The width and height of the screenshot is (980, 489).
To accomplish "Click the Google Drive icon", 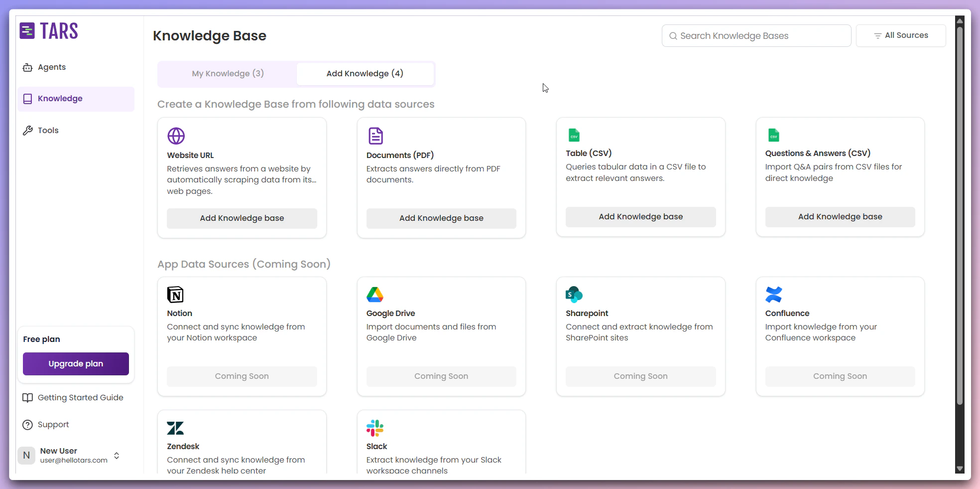I will click(375, 294).
